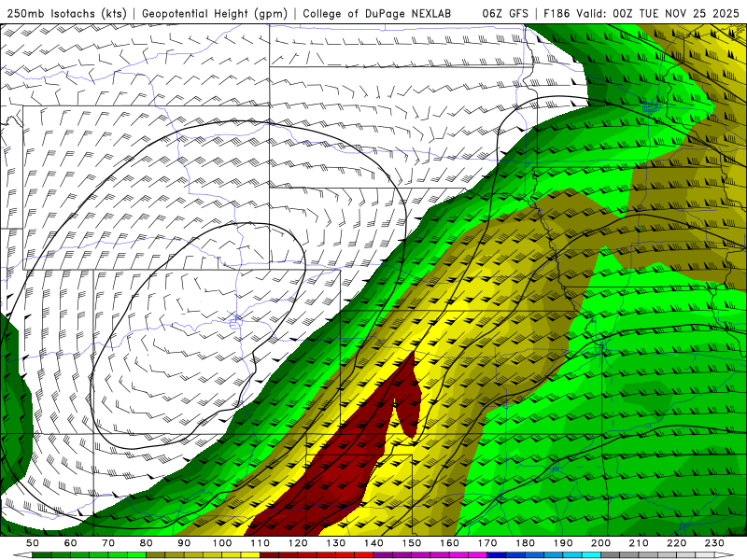
Task: Click the '130' color bar label
Action: click(x=336, y=543)
